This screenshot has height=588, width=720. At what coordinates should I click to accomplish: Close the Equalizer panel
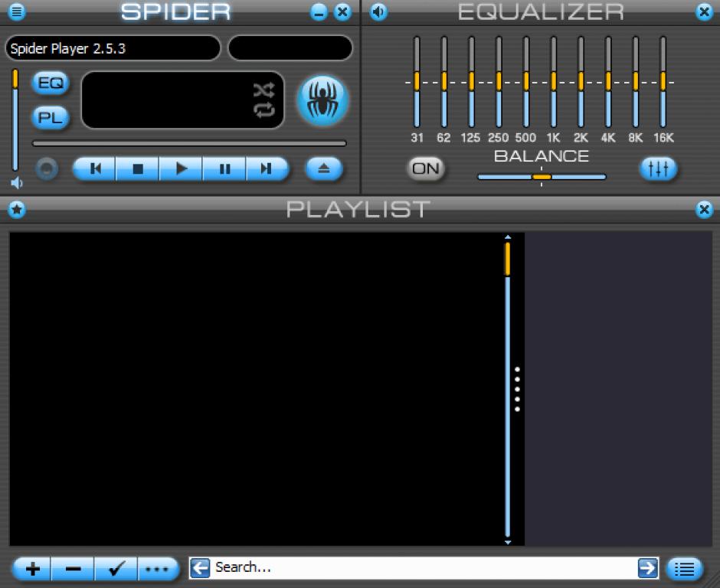pos(704,11)
